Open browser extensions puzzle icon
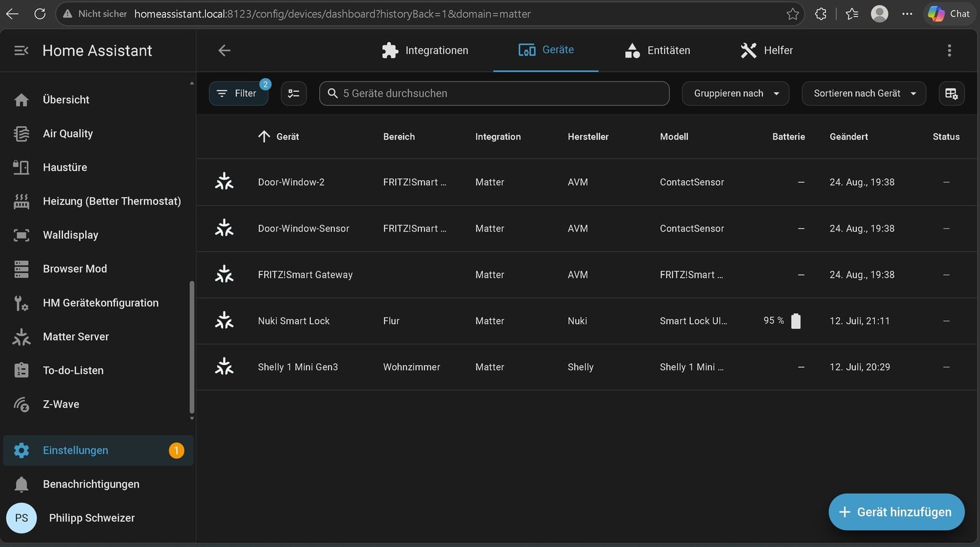Viewport: 980px width, 547px height. click(x=821, y=13)
